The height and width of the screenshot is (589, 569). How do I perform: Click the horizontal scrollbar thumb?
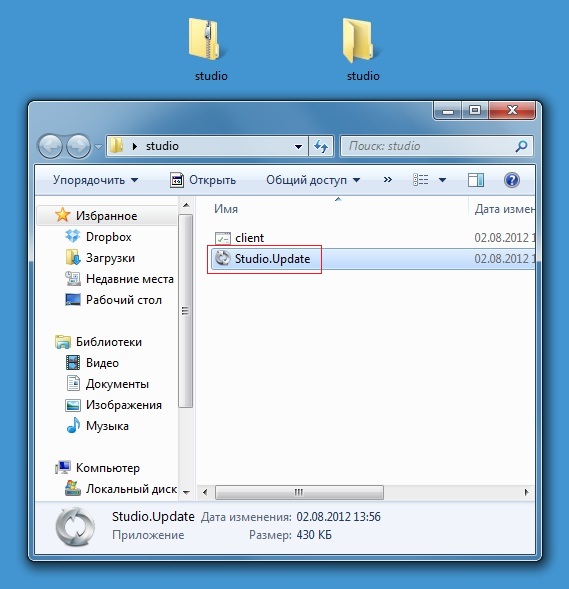pos(299,492)
